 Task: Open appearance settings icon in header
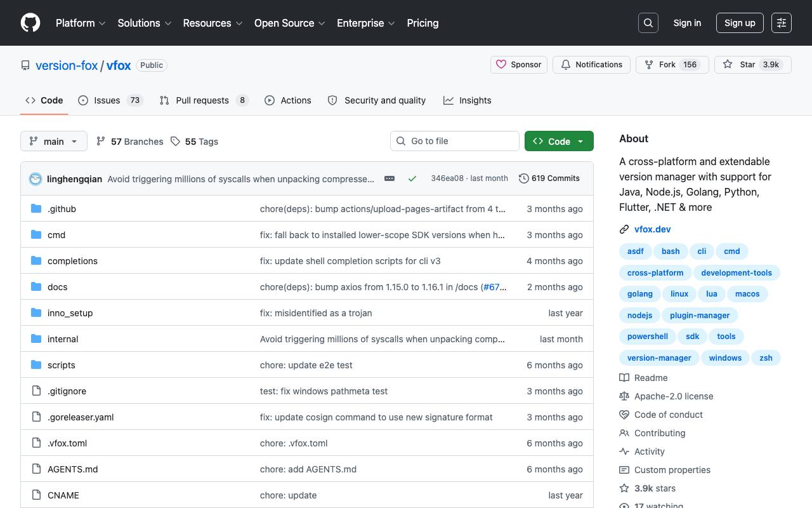(782, 23)
